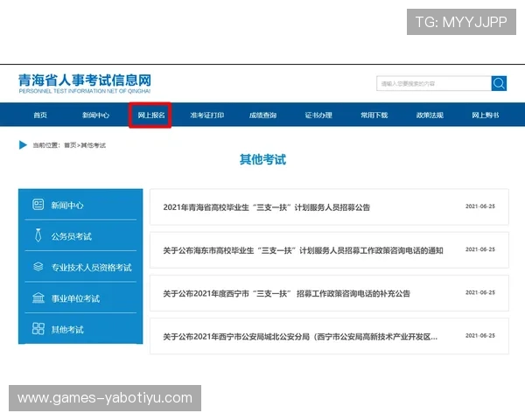Screen dimensions: 525x420
Task: Open 成绩查询 navigation item
Action: tap(262, 115)
